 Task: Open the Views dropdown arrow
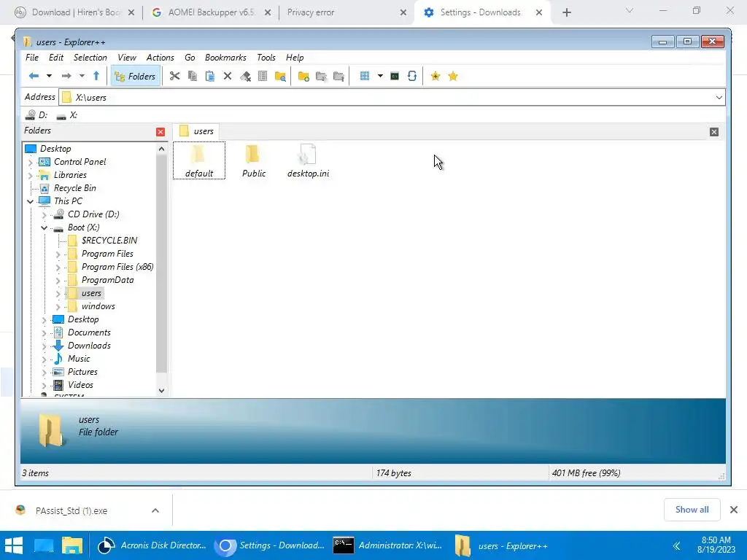pos(380,76)
